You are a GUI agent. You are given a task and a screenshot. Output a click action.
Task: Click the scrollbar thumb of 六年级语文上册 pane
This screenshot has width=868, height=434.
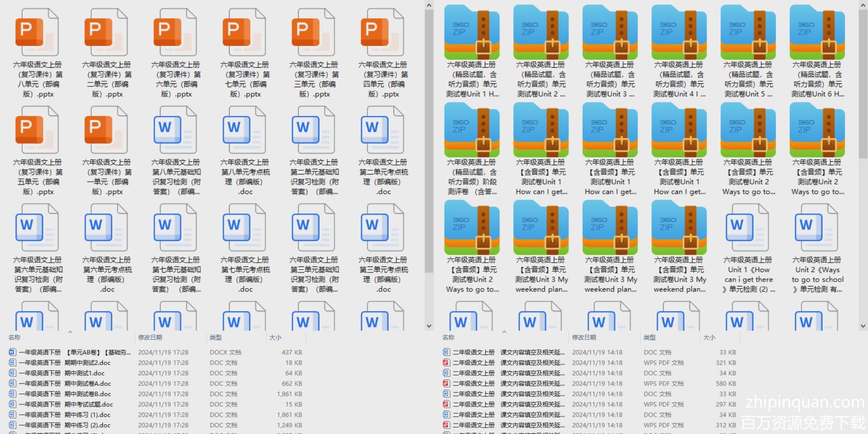[429, 141]
